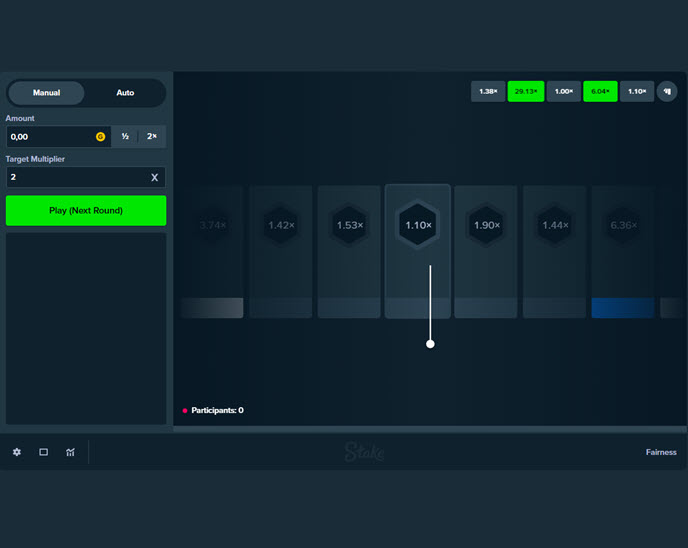Double the bet amount with 2×

152,136
